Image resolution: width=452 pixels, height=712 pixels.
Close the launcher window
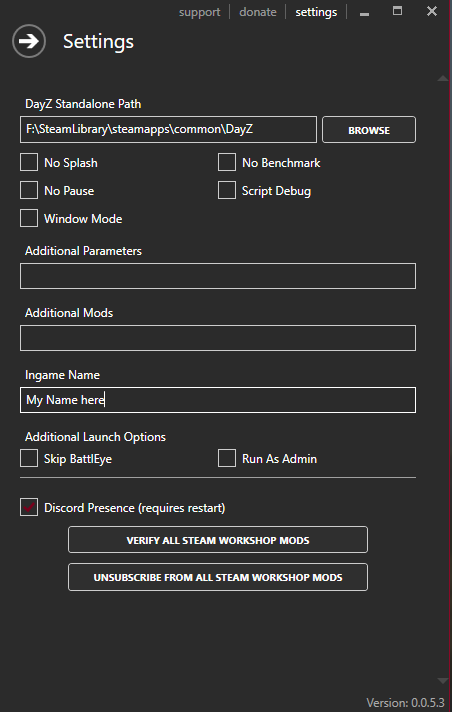432,11
